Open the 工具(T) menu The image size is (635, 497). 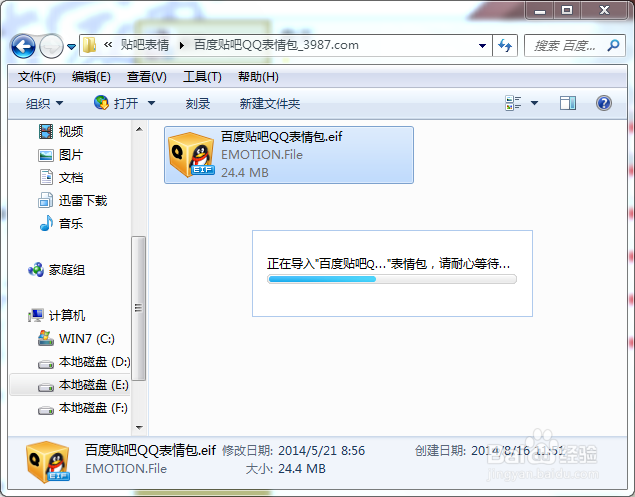202,77
